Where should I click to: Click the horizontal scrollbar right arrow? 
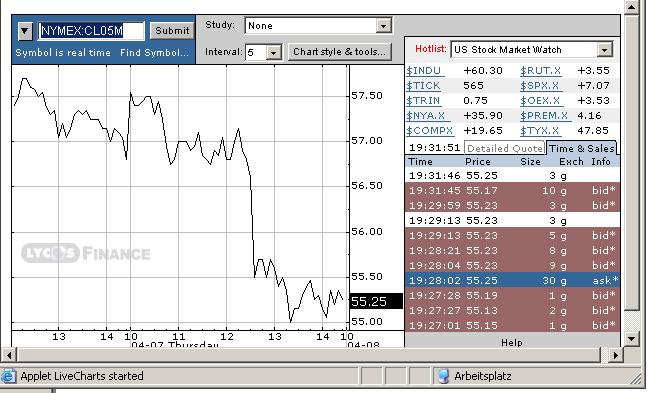pyautogui.click(x=615, y=355)
